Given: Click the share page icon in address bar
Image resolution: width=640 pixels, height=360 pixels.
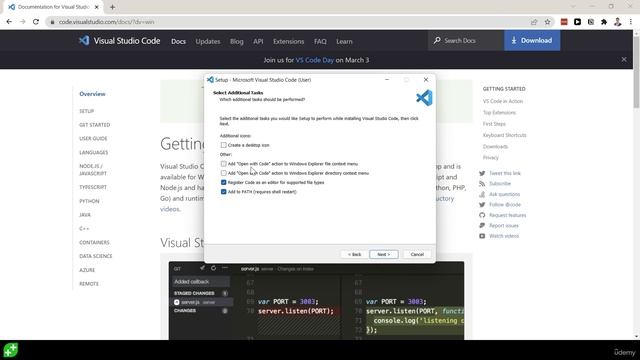Looking at the screenshot, I should 534,22.
